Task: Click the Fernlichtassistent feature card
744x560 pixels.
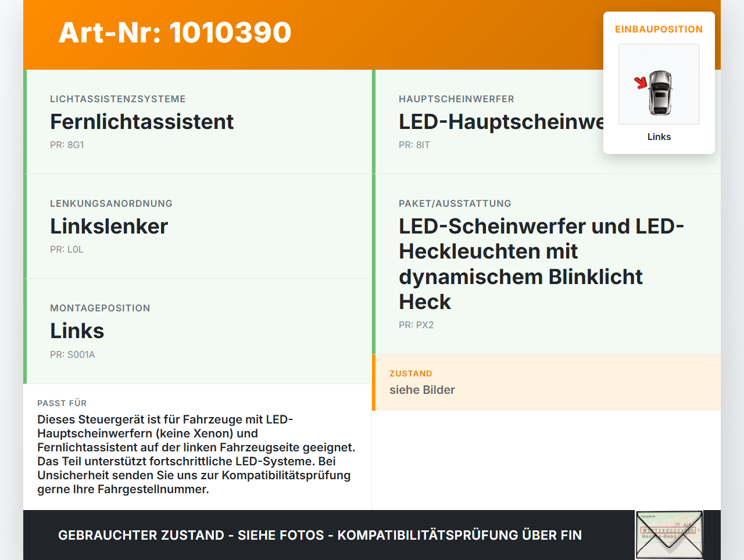Action: (x=199, y=122)
